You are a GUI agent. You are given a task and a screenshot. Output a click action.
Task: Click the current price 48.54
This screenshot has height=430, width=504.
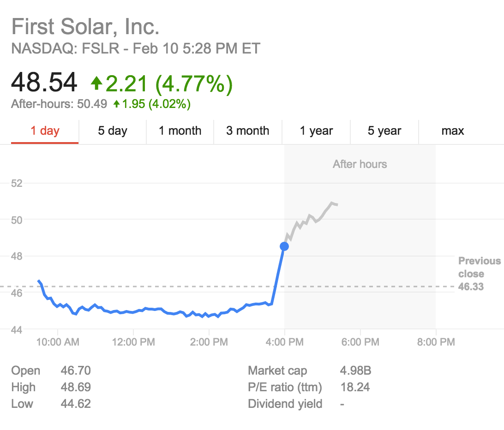(x=45, y=82)
